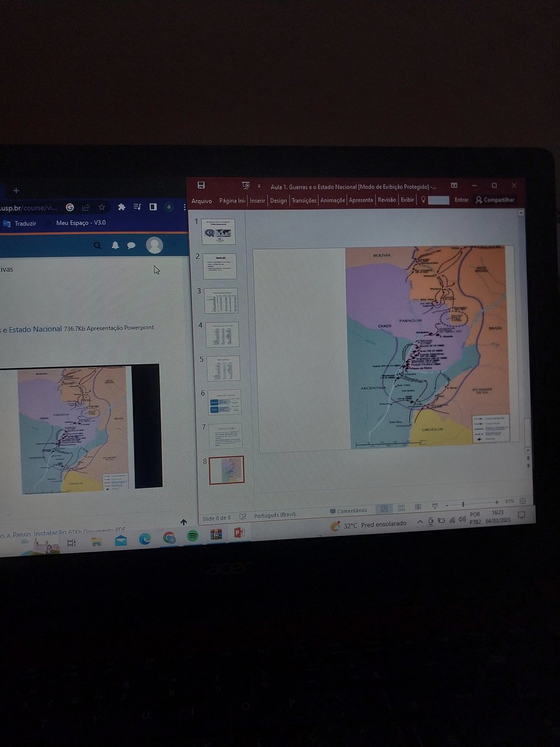Screen dimensions: 560x747
Task: Click Slide 8 de 8 status indicator
Action: tap(216, 517)
